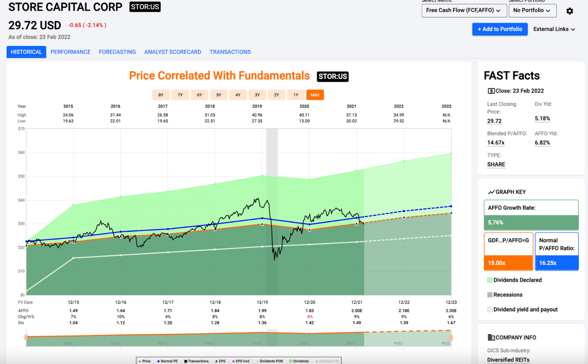Viewport: 588px width, 364px height.
Task: Toggle Dividends POR series in legend
Action: tap(269, 361)
